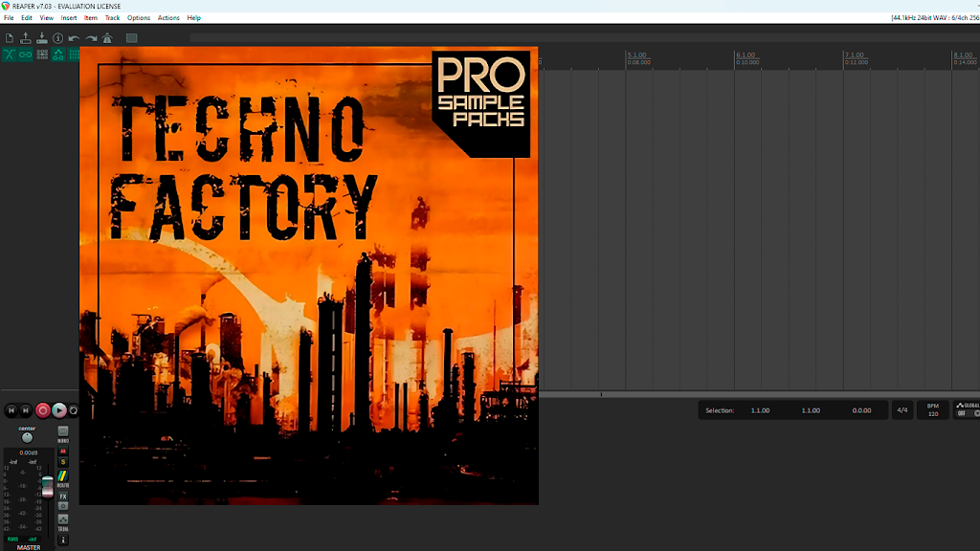The image size is (980, 551).
Task: Open the Item menu
Action: coord(91,18)
